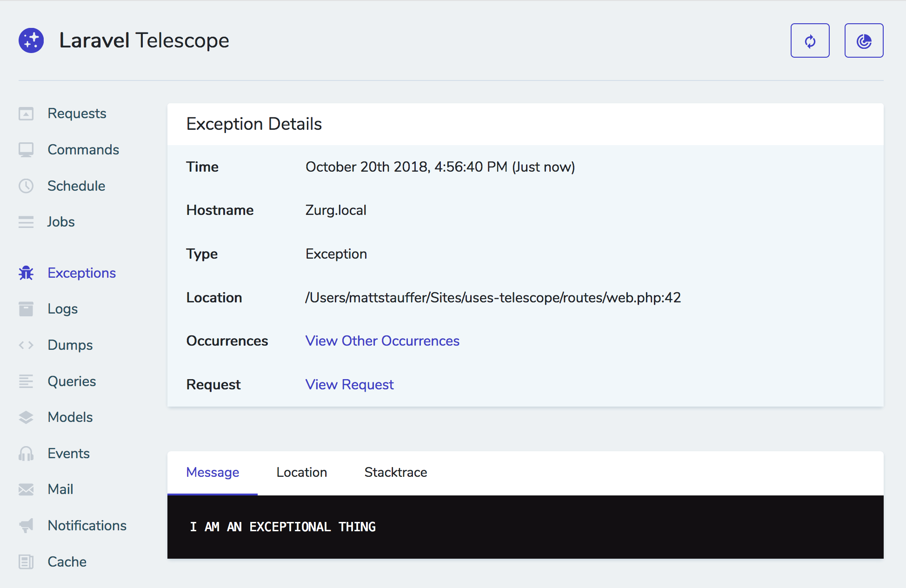The image size is (906, 588).
Task: Open the Cache section in sidebar
Action: pos(67,562)
